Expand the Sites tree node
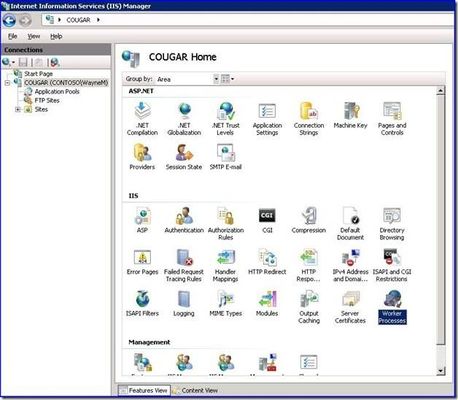The height and width of the screenshot is (400, 458). click(18, 109)
